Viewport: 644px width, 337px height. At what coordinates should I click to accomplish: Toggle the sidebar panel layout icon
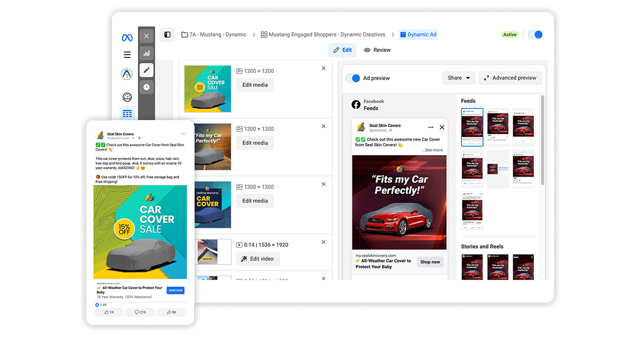[167, 35]
